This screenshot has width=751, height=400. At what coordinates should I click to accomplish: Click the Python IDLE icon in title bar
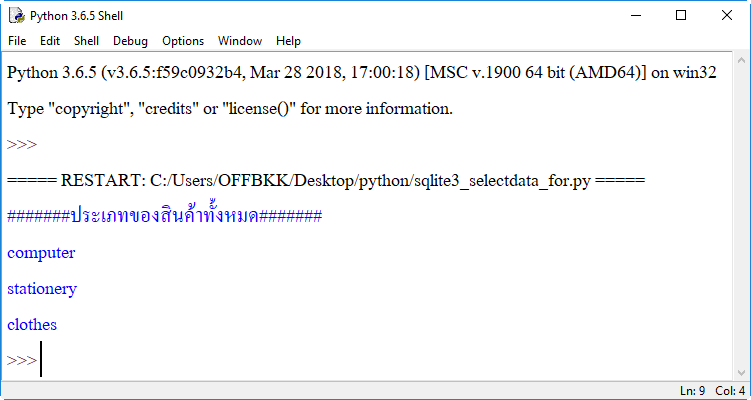tap(16, 15)
